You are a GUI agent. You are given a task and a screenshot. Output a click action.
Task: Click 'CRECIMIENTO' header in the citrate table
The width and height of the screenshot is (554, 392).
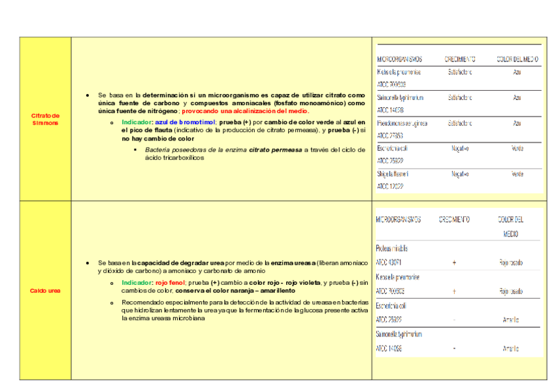pyautogui.click(x=460, y=59)
